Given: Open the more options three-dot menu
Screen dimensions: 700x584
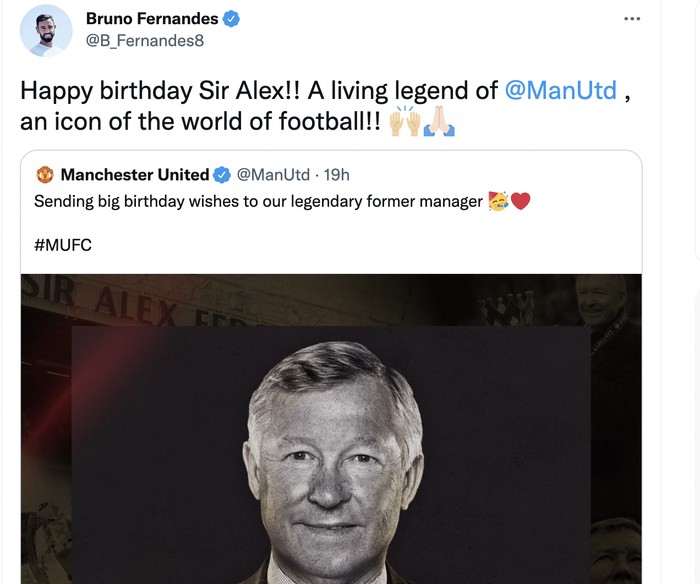Looking at the screenshot, I should pos(631,19).
